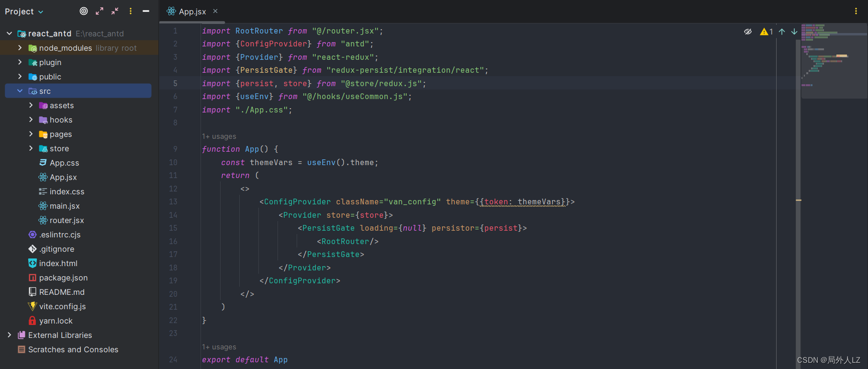
Task: Go to next highlighted error arrow
Action: pyautogui.click(x=794, y=32)
